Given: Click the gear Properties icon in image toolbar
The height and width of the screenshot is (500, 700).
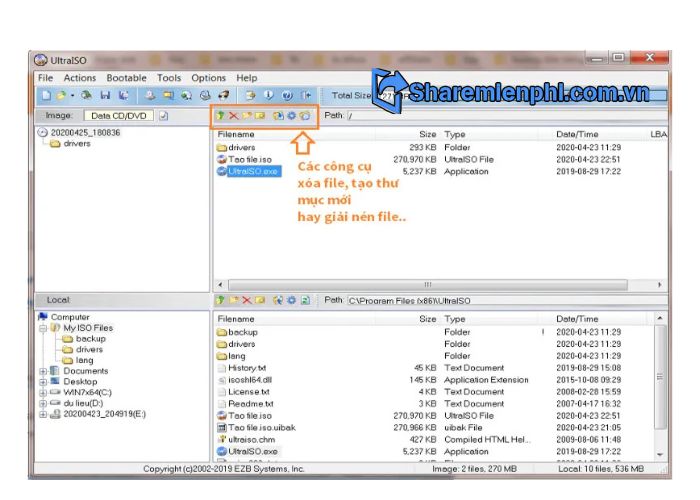Looking at the screenshot, I should click(292, 116).
